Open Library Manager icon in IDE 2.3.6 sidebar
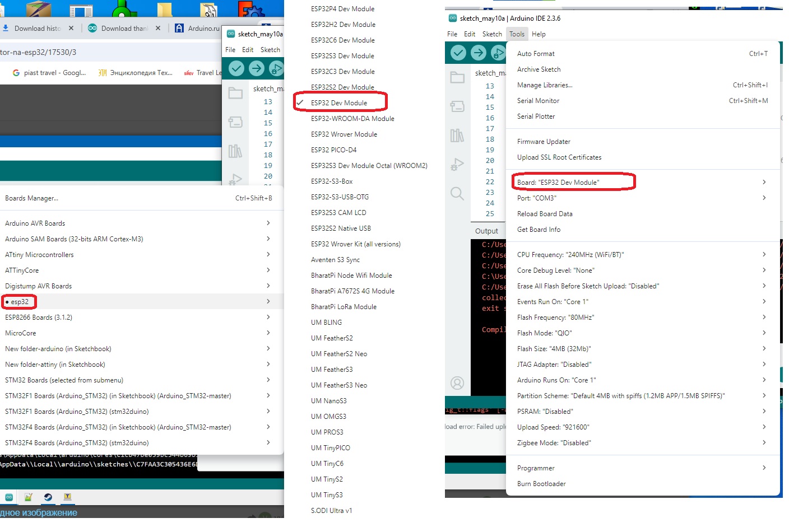Viewport: 789px width, 532px height. coord(457,135)
